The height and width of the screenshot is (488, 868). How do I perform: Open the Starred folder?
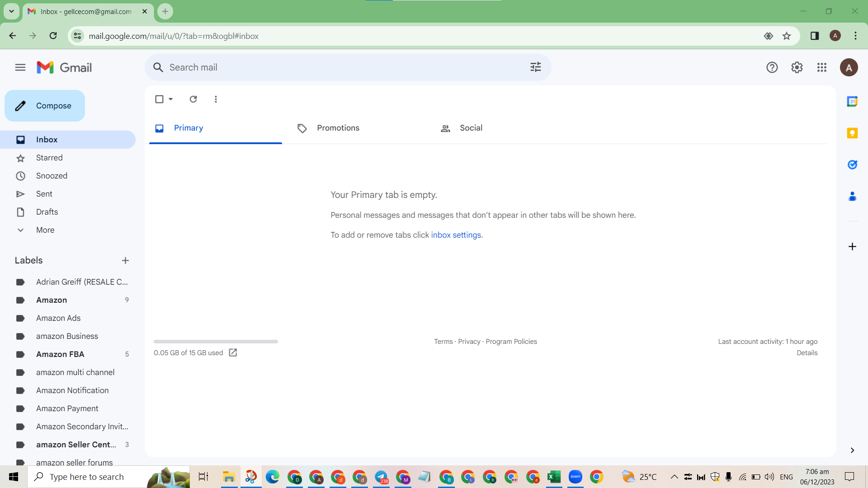(x=68, y=158)
